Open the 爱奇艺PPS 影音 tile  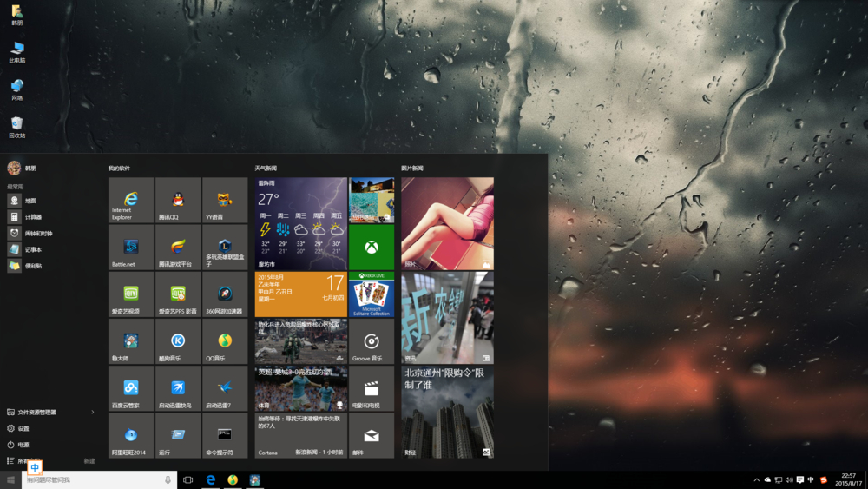click(x=178, y=294)
